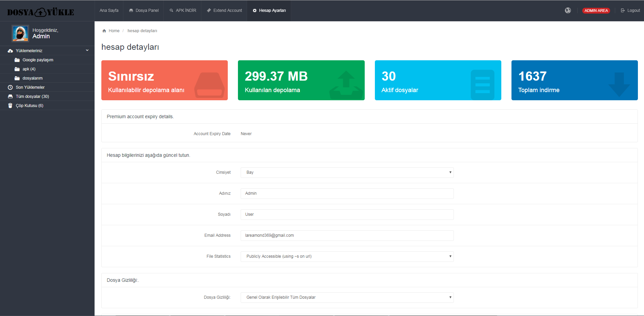The image size is (644, 316).
Task: Click the hesap detayları breadcrumb text
Action: 142,31
